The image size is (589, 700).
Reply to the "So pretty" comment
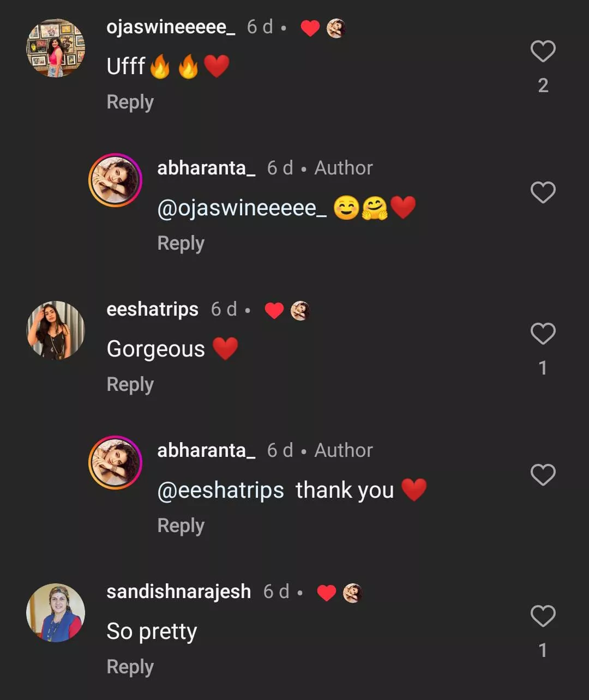click(x=130, y=667)
